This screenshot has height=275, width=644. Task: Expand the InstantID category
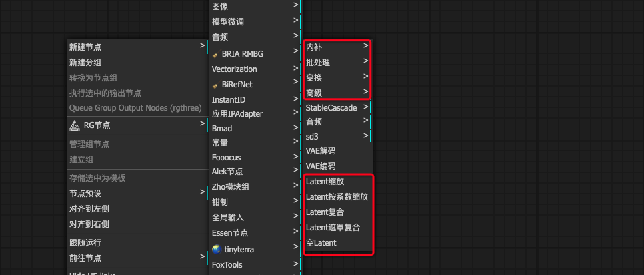(x=255, y=100)
